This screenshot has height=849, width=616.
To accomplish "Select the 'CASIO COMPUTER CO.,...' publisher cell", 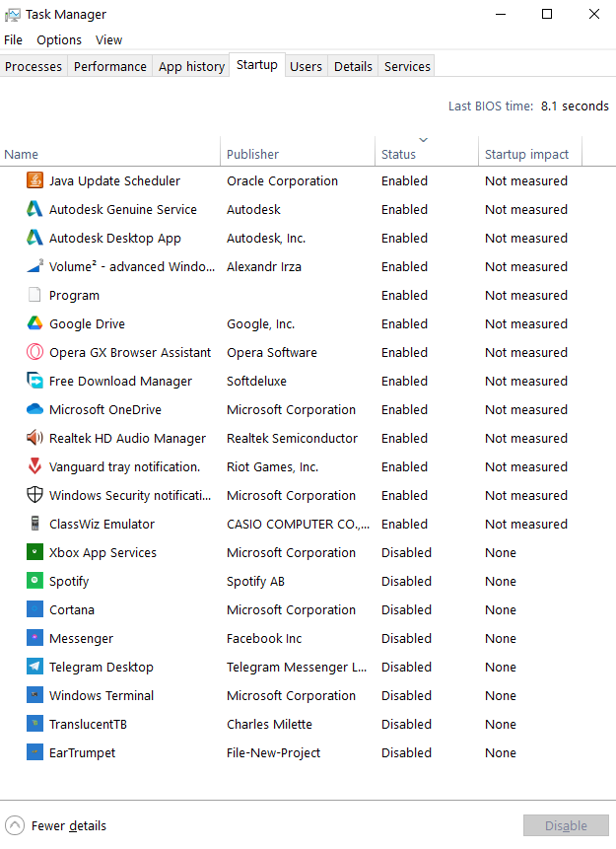I will pos(299,525).
